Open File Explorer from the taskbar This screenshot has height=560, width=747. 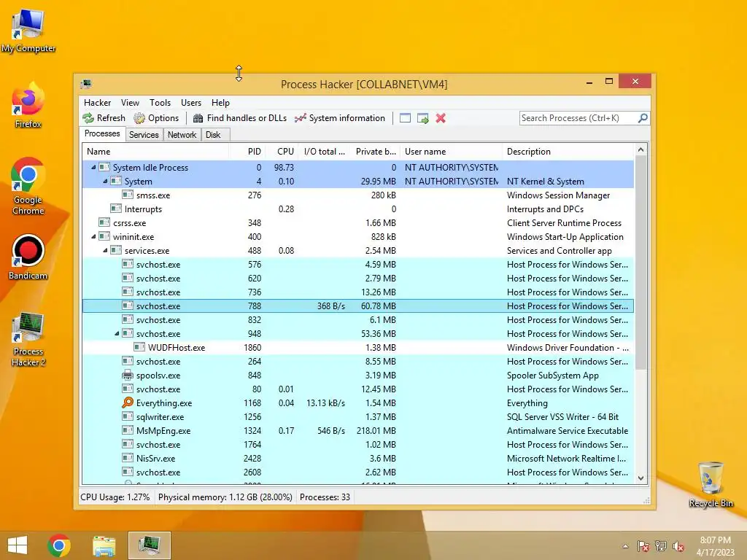point(104,545)
